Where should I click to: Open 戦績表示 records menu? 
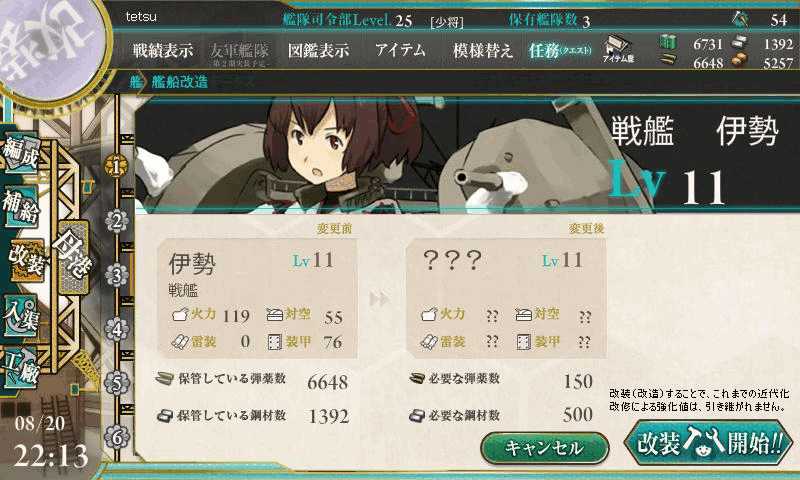[163, 50]
